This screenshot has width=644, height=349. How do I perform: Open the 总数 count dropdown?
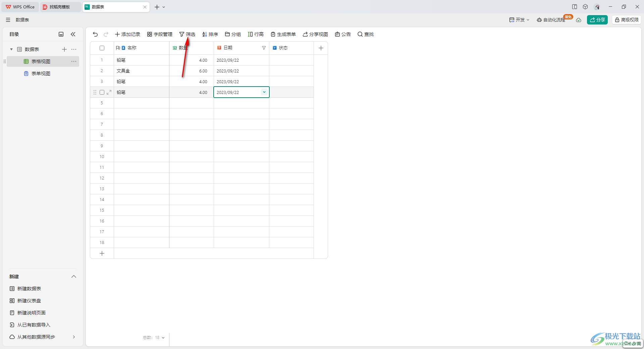(154, 338)
